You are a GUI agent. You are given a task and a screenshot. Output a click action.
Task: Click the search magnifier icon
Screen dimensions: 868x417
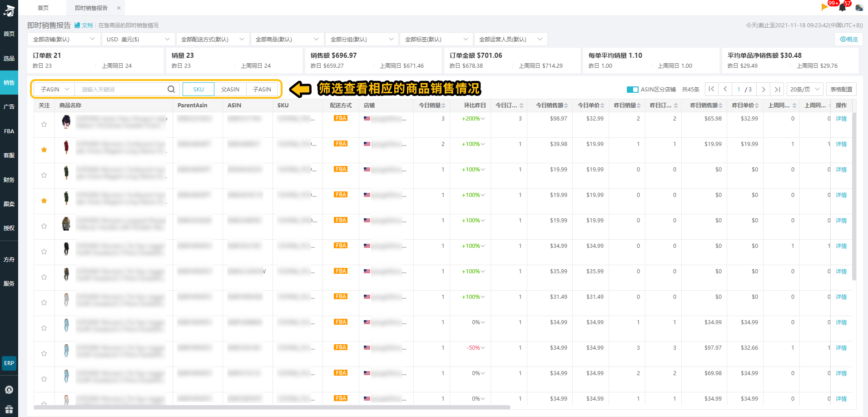171,89
